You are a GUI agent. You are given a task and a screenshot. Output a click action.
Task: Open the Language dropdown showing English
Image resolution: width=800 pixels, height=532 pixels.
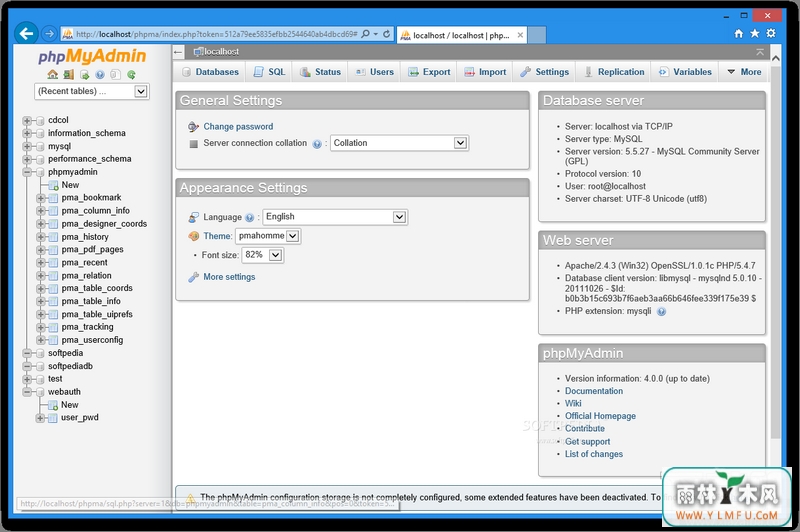click(335, 217)
